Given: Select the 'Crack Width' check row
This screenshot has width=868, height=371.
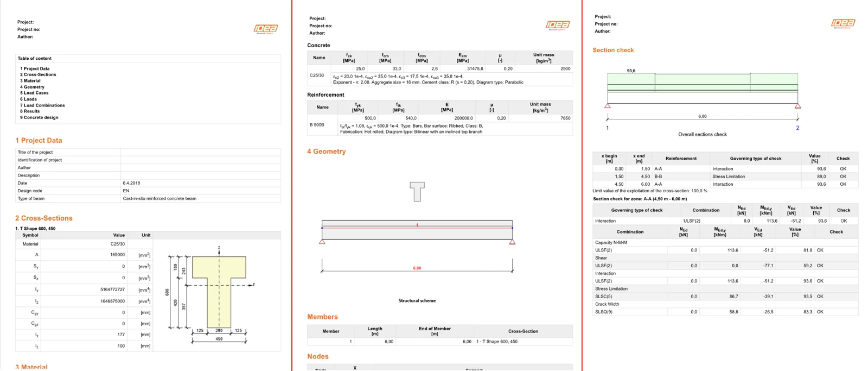Looking at the screenshot, I should click(725, 304).
